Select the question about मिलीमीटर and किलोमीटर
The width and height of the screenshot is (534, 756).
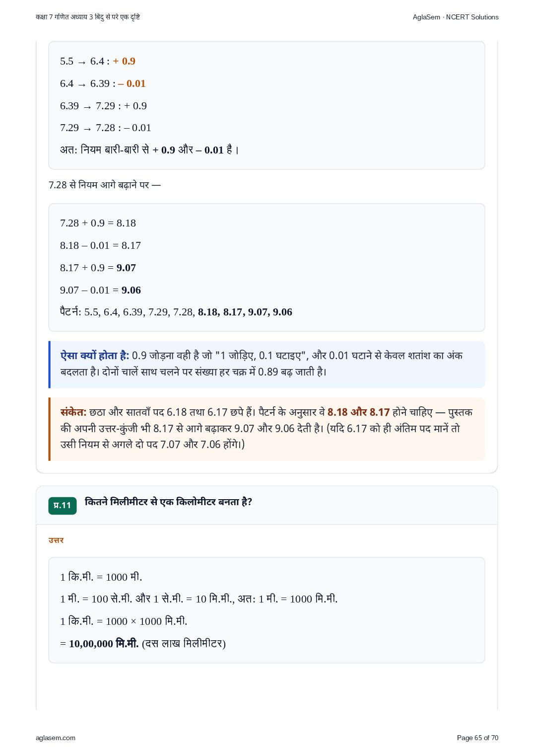coord(169,502)
